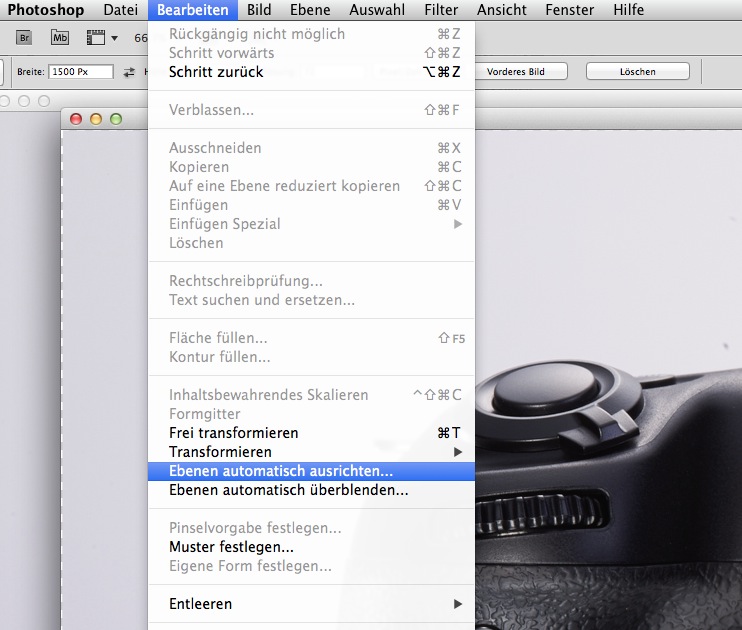Click the yellow minimize button of document window
This screenshot has width=742, height=630.
tap(96, 119)
